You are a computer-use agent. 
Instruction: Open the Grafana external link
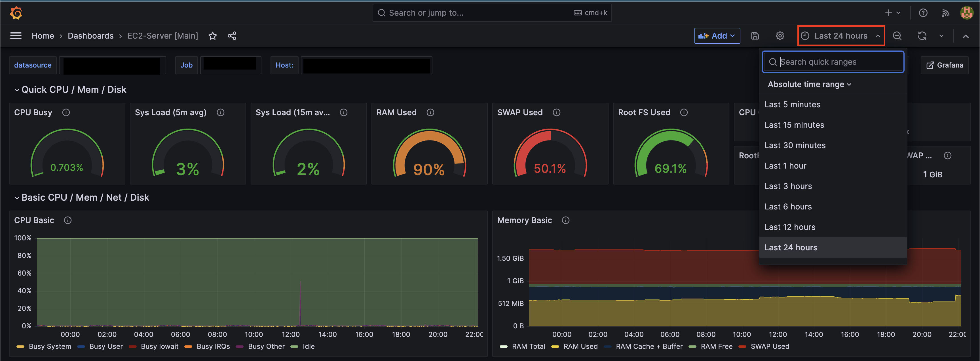coord(945,65)
